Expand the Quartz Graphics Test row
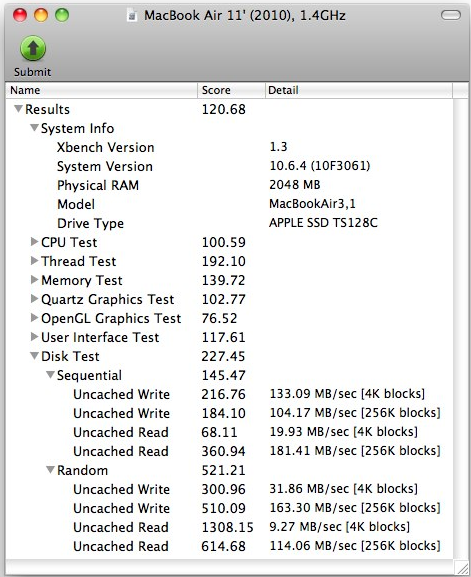The width and height of the screenshot is (471, 577). point(34,298)
